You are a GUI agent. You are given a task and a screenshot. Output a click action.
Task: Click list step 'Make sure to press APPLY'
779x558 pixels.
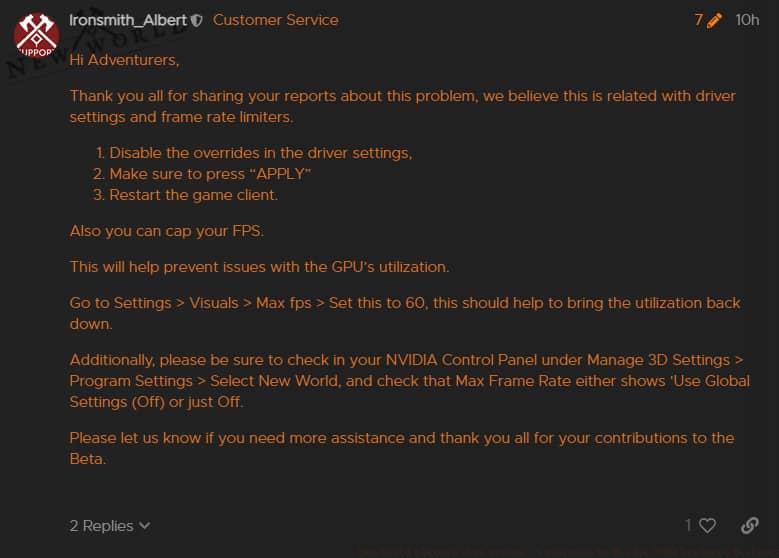click(210, 174)
